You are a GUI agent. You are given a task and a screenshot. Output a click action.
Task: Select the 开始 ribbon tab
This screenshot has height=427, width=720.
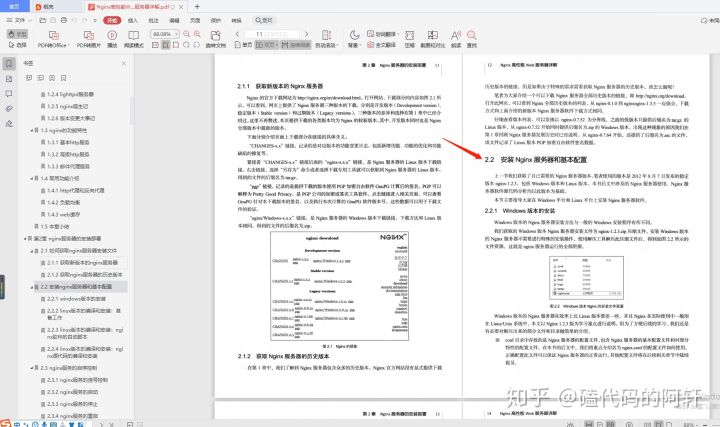[112, 20]
